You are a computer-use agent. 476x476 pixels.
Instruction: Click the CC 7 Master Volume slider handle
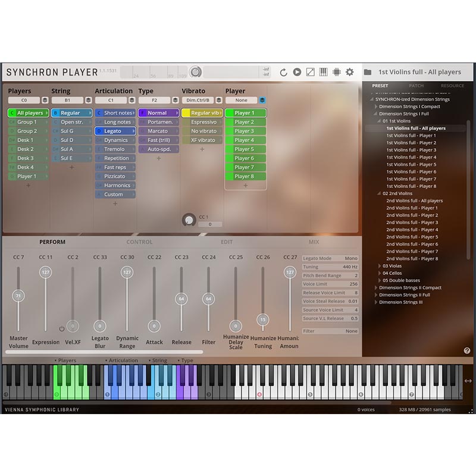click(x=18, y=296)
